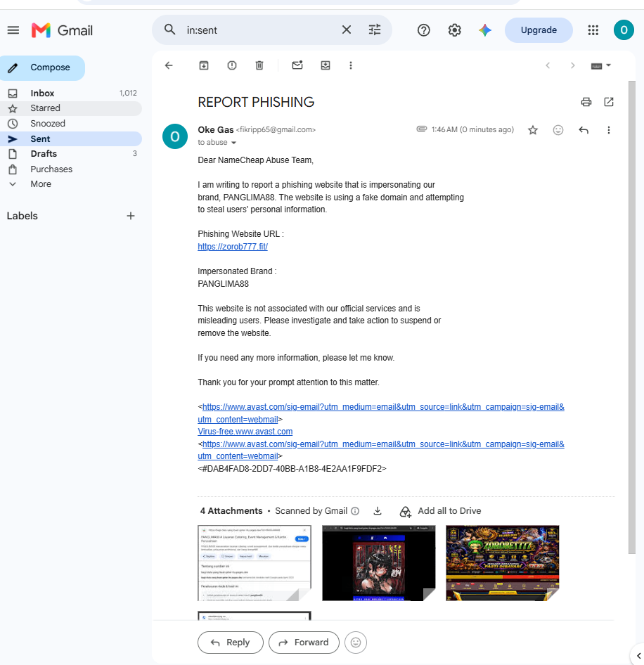Open the second avast sig-email URL
Image resolution: width=644 pixels, height=665 pixels.
tap(381, 450)
